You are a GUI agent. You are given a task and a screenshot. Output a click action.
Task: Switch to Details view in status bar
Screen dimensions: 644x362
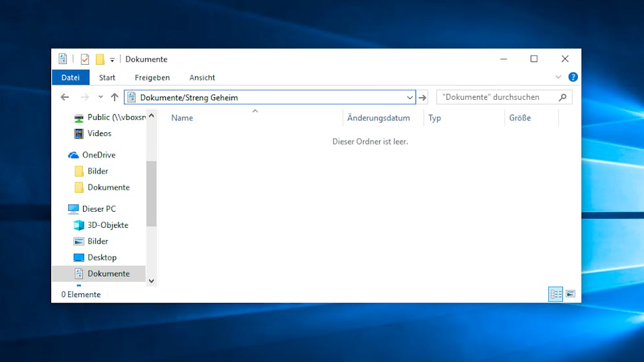click(556, 294)
